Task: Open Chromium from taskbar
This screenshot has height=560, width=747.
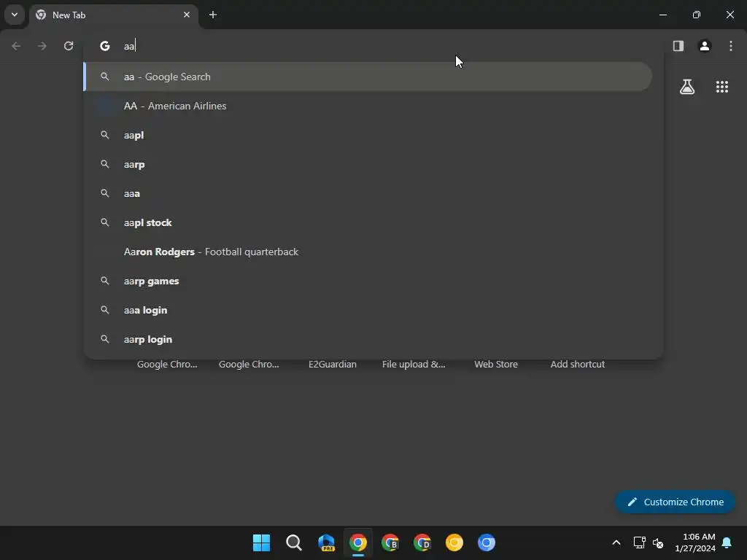Action: (x=487, y=542)
